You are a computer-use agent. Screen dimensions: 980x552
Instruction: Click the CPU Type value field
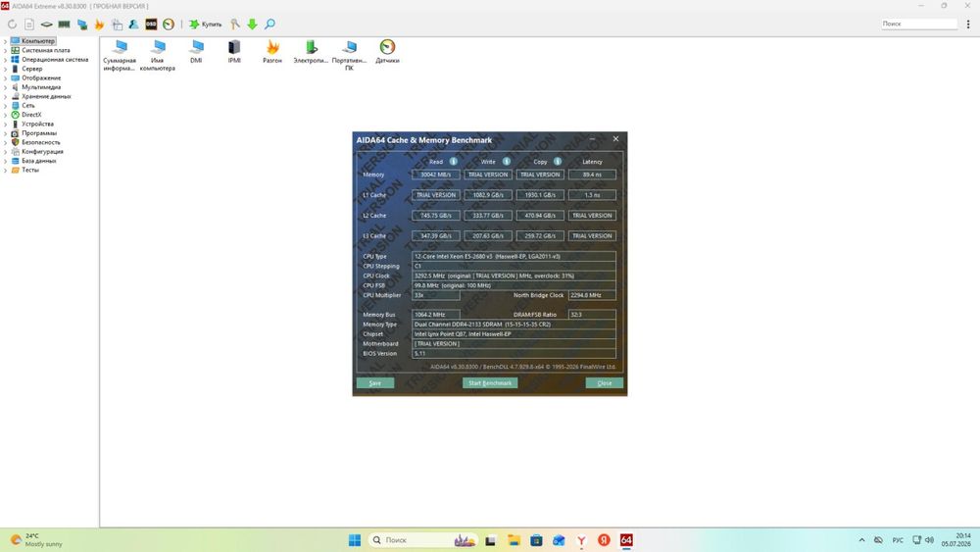[514, 256]
